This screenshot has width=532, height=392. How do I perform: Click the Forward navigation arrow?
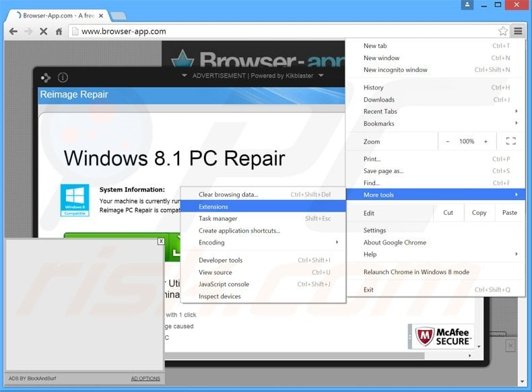[x=28, y=32]
